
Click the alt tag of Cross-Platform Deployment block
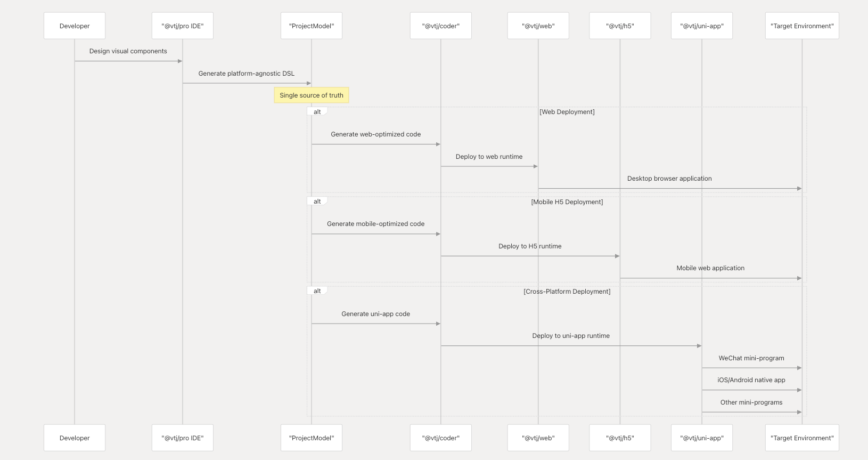317,291
